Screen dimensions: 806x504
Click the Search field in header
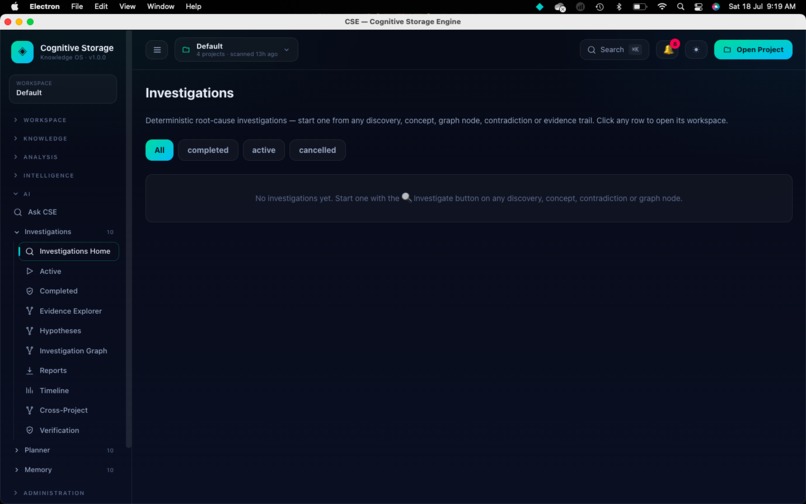coord(614,50)
